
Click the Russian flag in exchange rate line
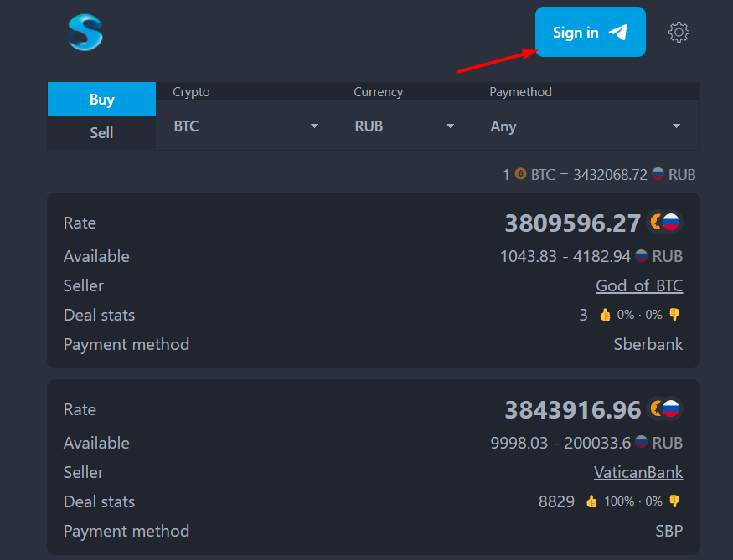658,174
